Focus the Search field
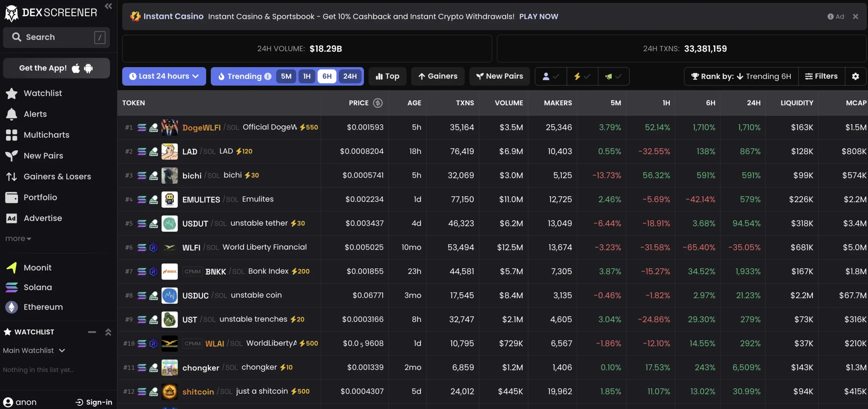The height and width of the screenshot is (409, 868). pyautogui.click(x=56, y=37)
